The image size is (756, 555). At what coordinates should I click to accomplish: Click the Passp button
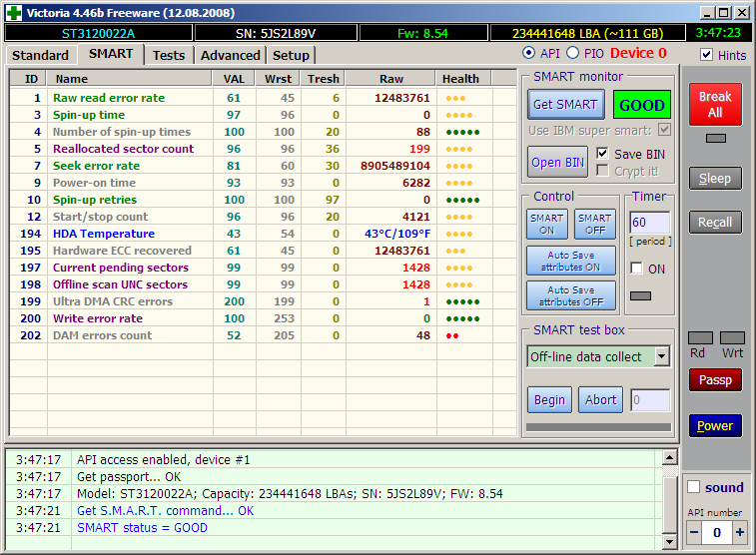click(x=715, y=380)
